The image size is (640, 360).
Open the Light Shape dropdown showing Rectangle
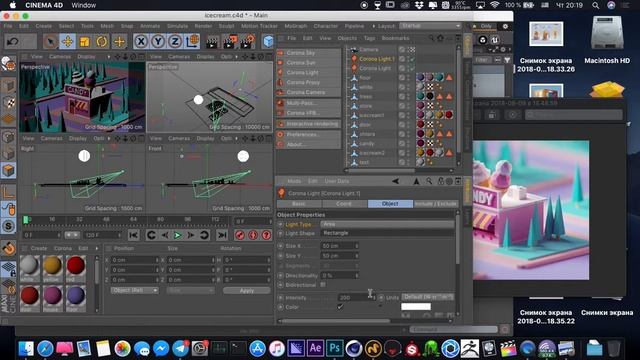(387, 233)
